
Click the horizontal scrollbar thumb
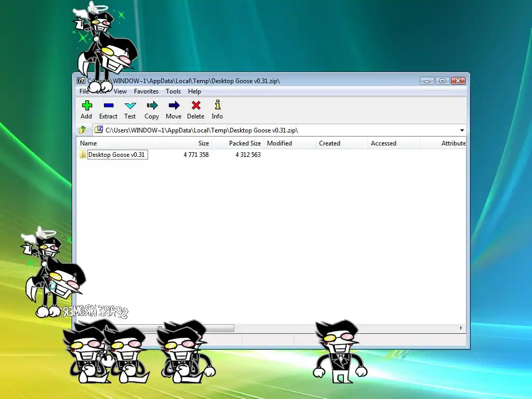point(159,328)
